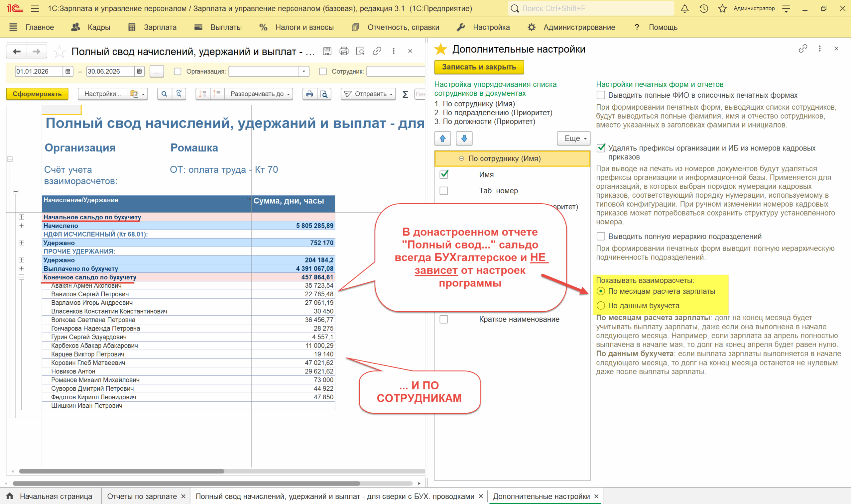Open print preview icon in report header
The height and width of the screenshot is (504, 851).
pos(360,51)
